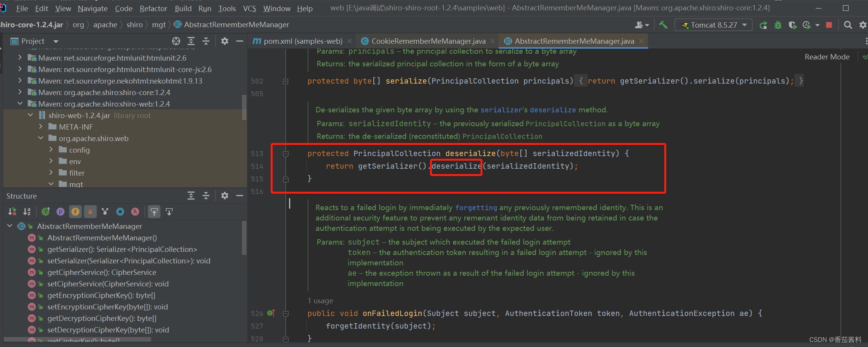Screen dimensions: 868x347
Task: Click the Structure panel vertical scrollbar
Action: (244, 237)
